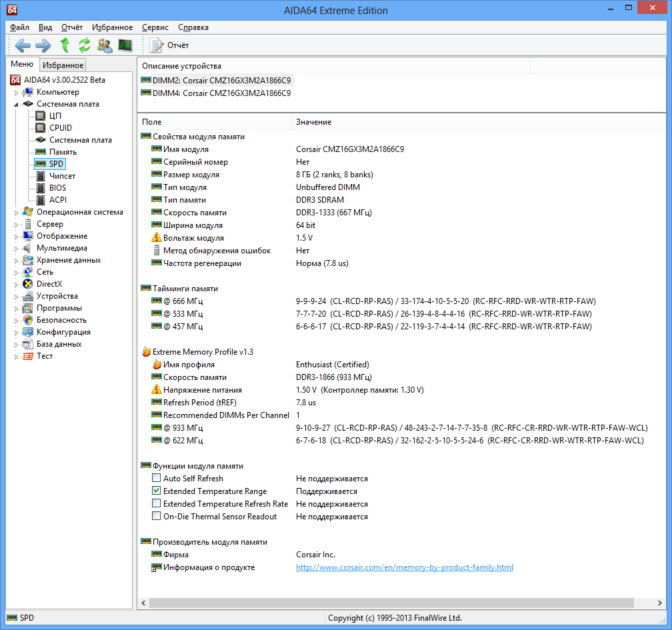The width and height of the screenshot is (672, 630).
Task: Click the DirectX icon in the tree
Action: click(28, 284)
